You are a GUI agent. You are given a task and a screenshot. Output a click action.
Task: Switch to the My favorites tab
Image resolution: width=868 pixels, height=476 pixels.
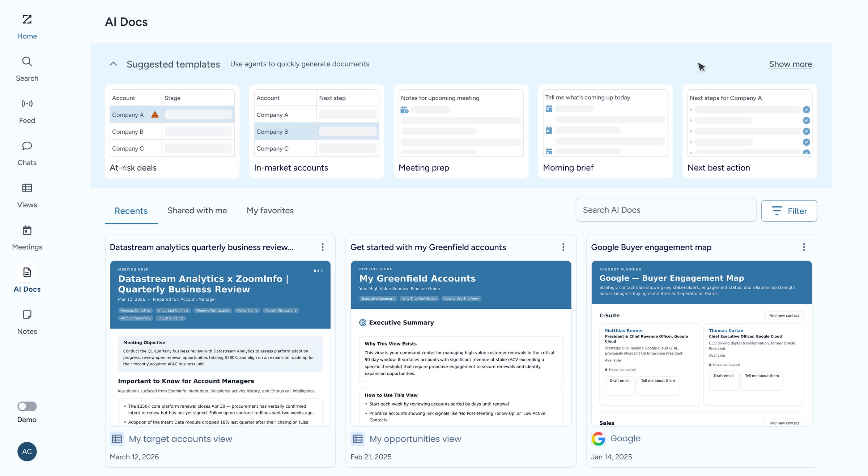[270, 210]
